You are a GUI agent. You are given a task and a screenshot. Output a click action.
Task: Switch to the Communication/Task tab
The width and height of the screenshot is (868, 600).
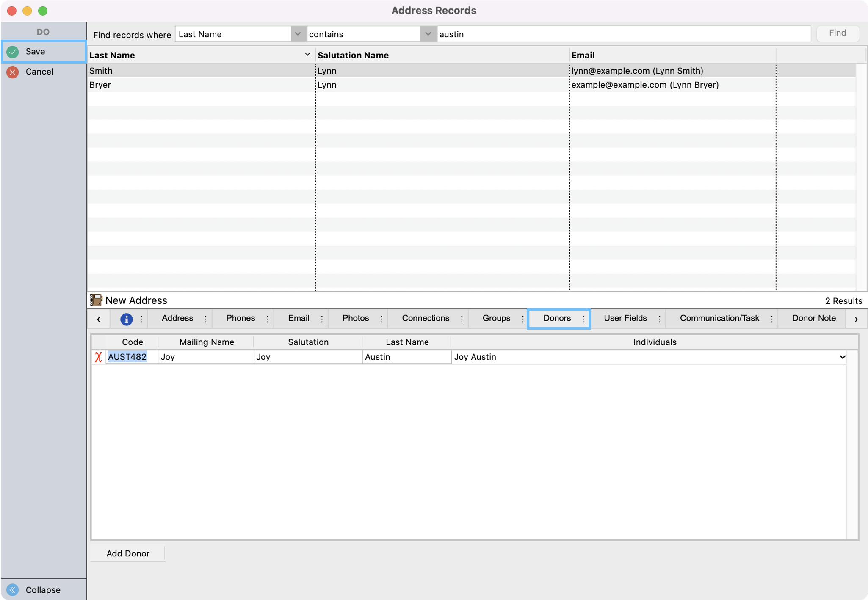tap(719, 318)
